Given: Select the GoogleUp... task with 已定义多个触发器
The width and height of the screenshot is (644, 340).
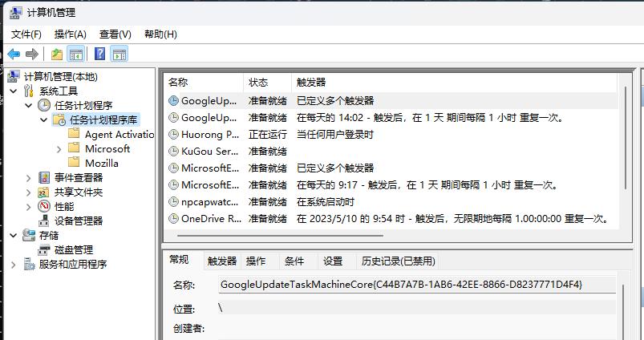Looking at the screenshot, I should (391, 100).
